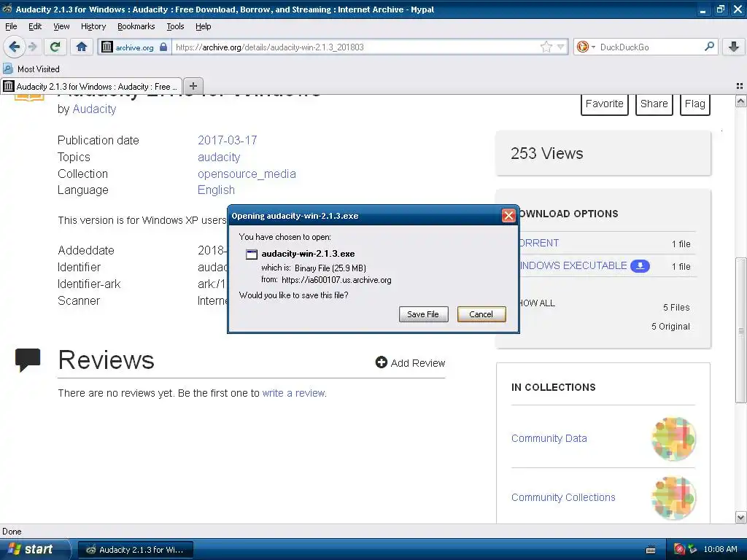Open the File menu
The image size is (747, 560).
coord(11,26)
